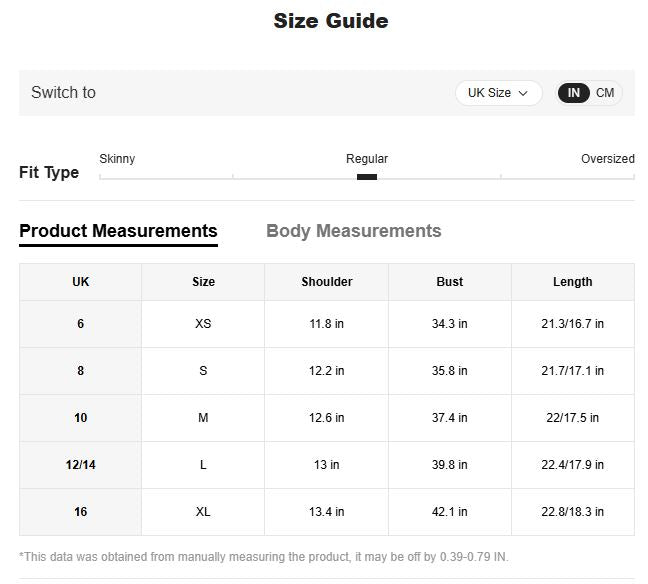The height and width of the screenshot is (584, 648).
Task: Click the UK 12/14 row label
Action: click(x=81, y=465)
